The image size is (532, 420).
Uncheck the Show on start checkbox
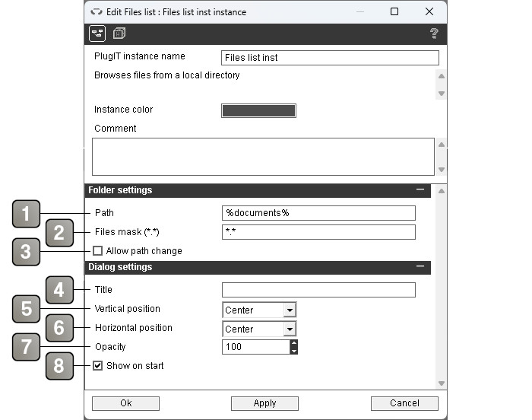coord(98,366)
